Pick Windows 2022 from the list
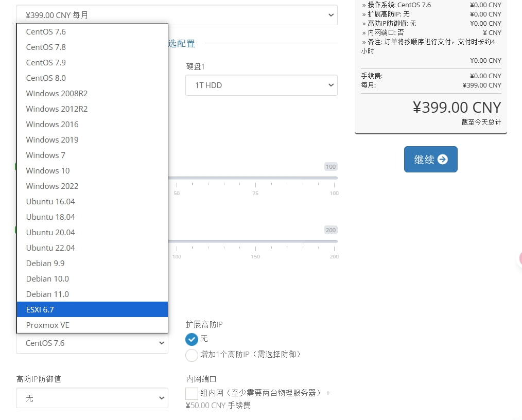The height and width of the screenshot is (420, 522). click(92, 186)
